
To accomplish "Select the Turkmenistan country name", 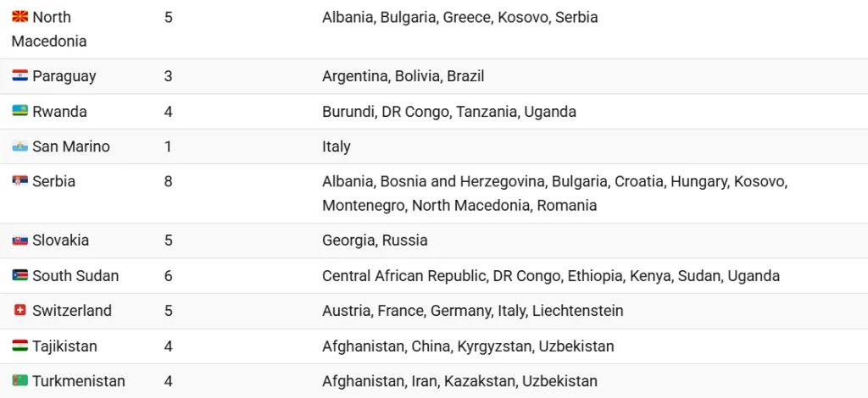I will coord(79,381).
